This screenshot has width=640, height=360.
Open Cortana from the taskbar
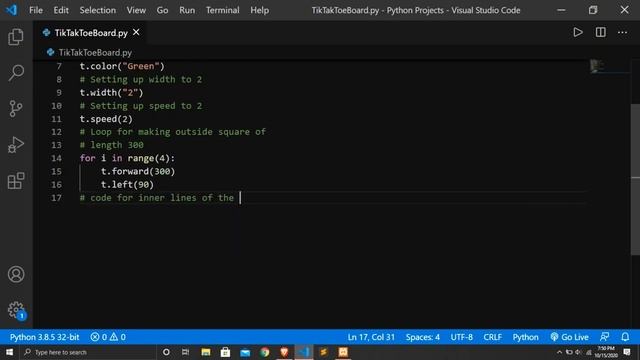[166, 352]
